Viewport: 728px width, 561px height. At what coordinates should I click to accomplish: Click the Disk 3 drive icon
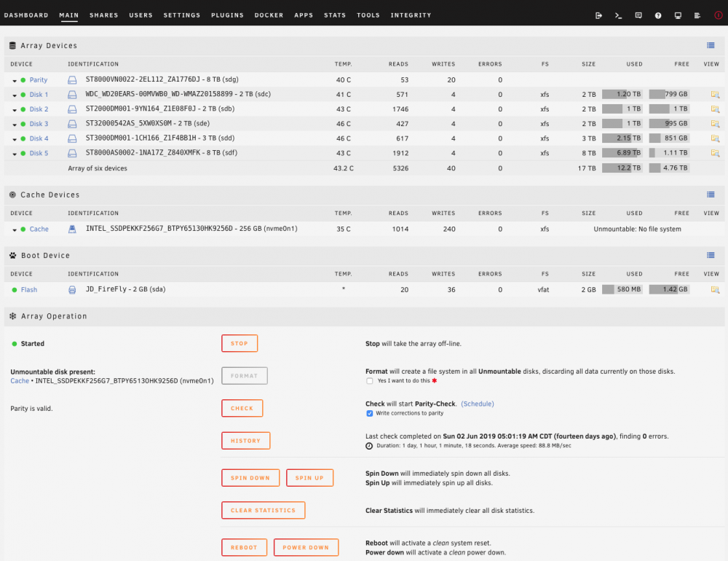point(72,124)
